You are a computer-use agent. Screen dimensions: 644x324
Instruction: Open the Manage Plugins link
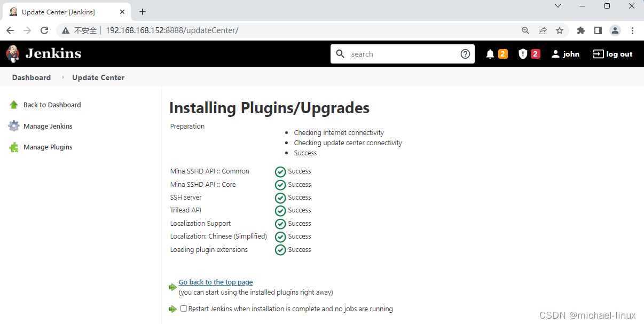[48, 147]
